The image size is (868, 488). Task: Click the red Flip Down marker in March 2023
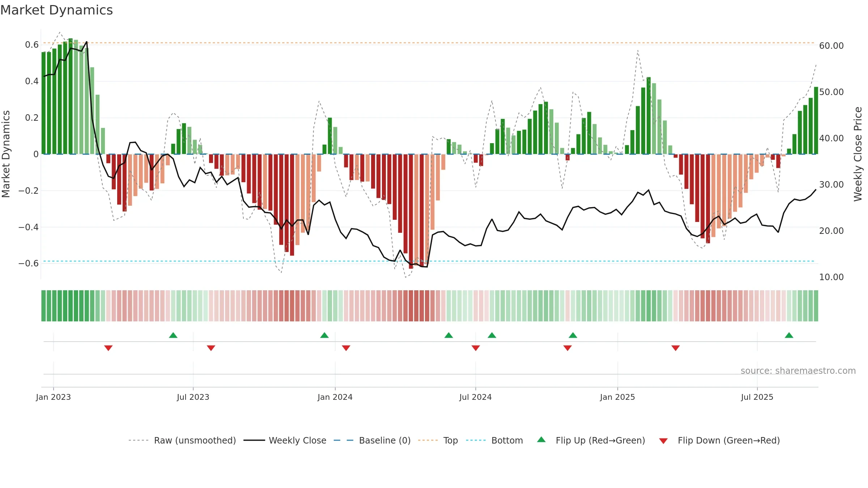(109, 348)
